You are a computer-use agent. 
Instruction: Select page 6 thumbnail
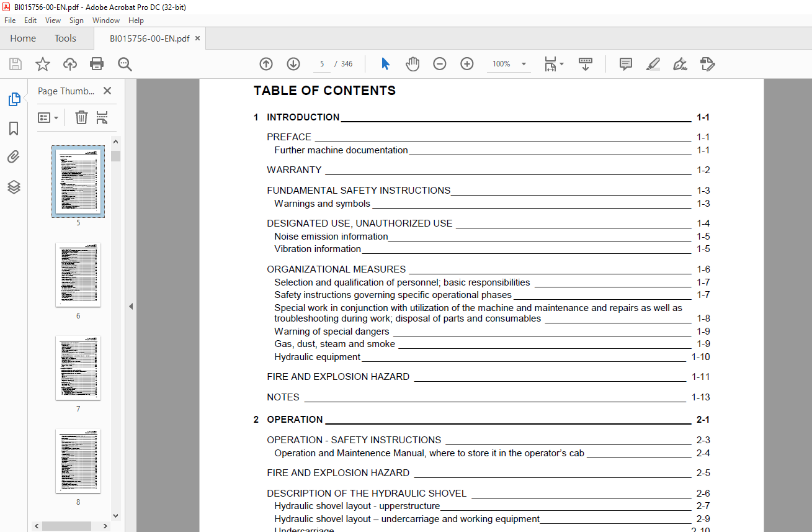click(78, 275)
